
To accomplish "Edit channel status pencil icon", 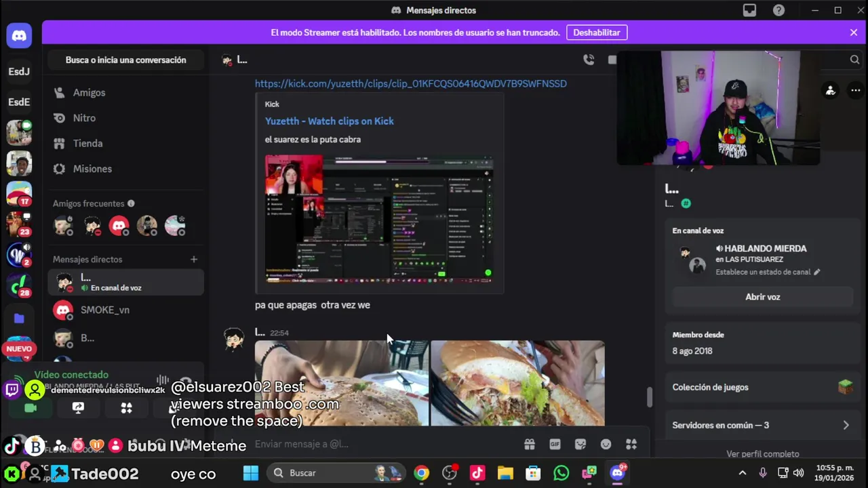I will coord(816,272).
